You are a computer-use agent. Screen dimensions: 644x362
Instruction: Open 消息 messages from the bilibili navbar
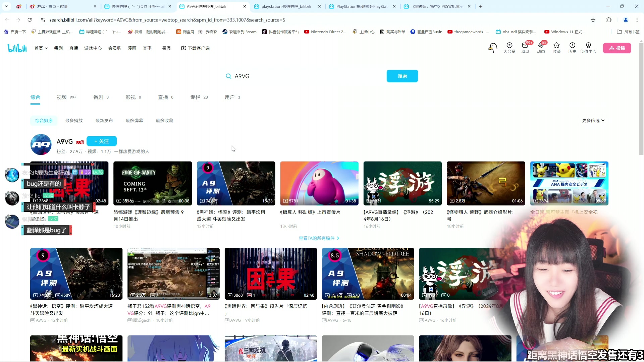[525, 48]
